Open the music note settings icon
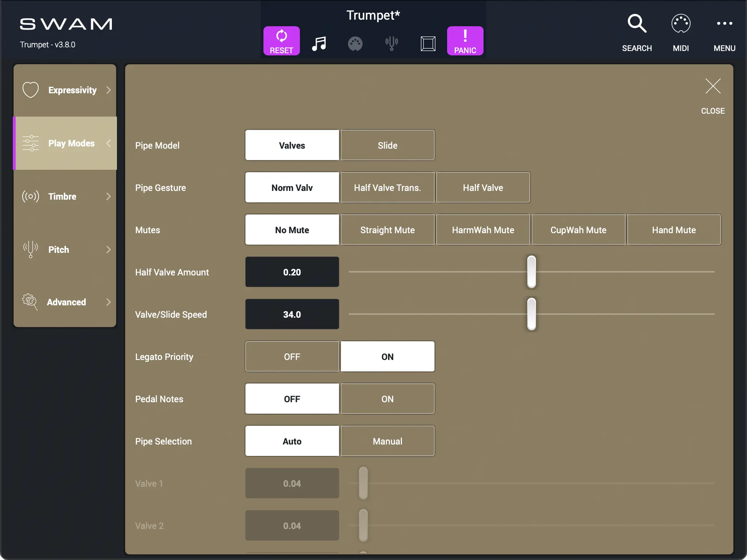The width and height of the screenshot is (747, 560). point(319,44)
